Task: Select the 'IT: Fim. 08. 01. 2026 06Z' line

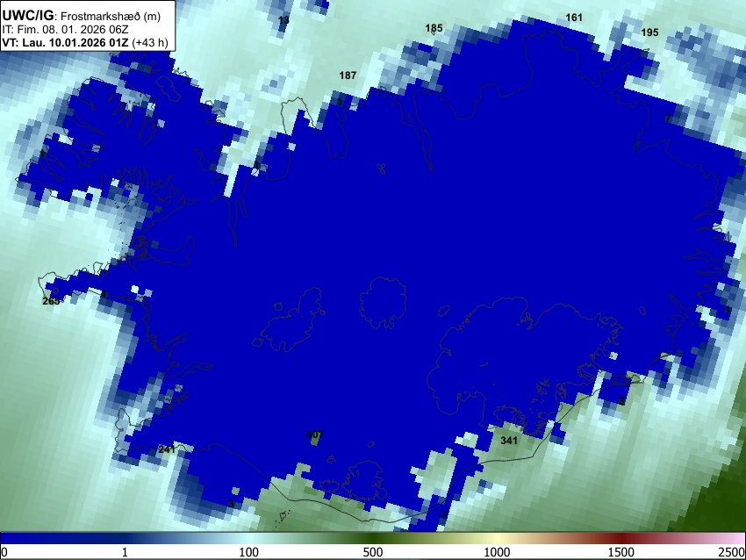Action: [65, 30]
